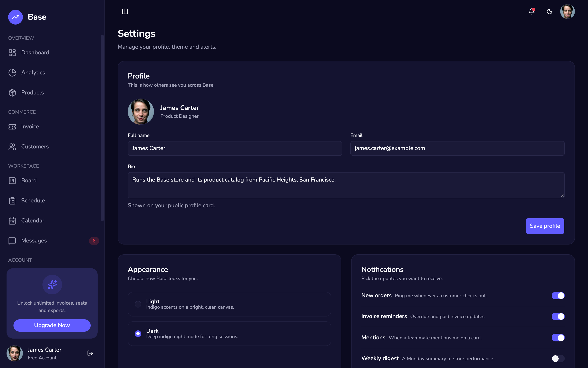This screenshot has width=588, height=368.
Task: Switch theme with the moon icon
Action: [550, 11]
